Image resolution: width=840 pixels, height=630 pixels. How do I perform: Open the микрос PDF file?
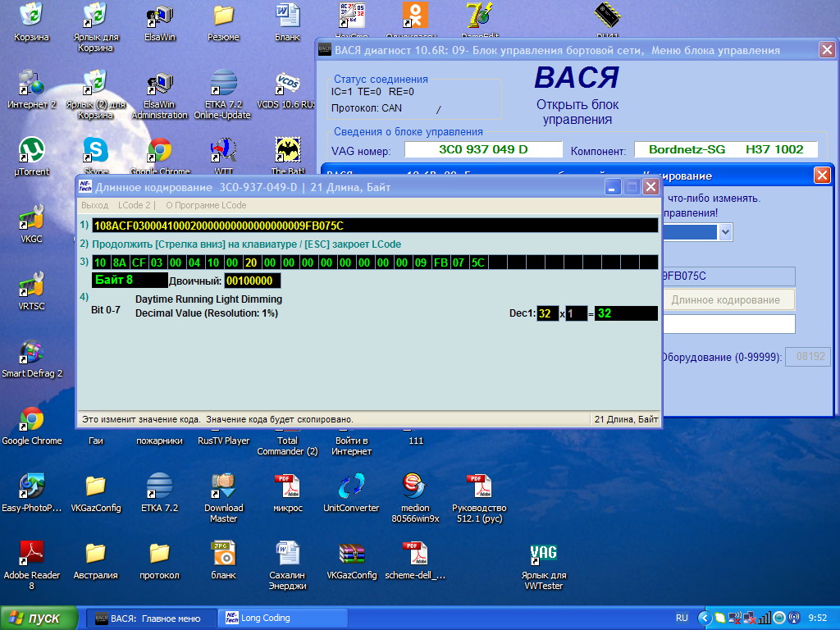(x=288, y=487)
